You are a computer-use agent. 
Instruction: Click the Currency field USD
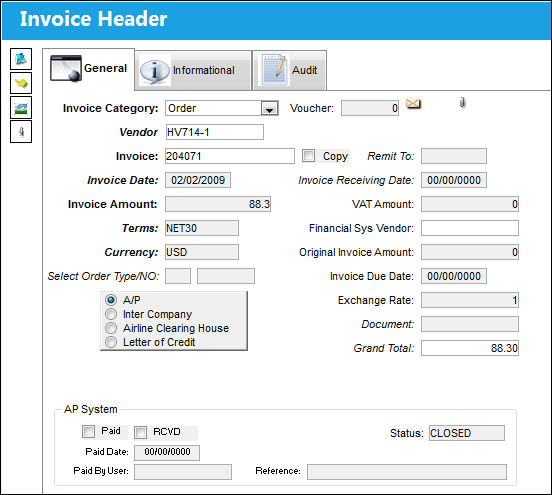click(202, 252)
